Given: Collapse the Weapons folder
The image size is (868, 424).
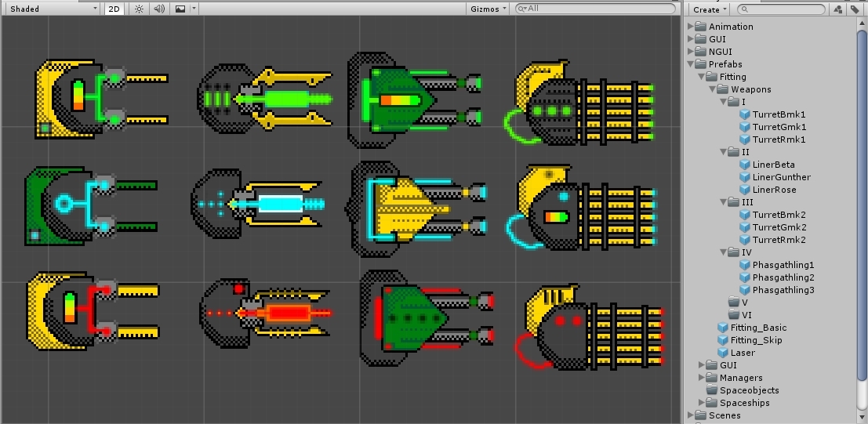Looking at the screenshot, I should coord(714,89).
